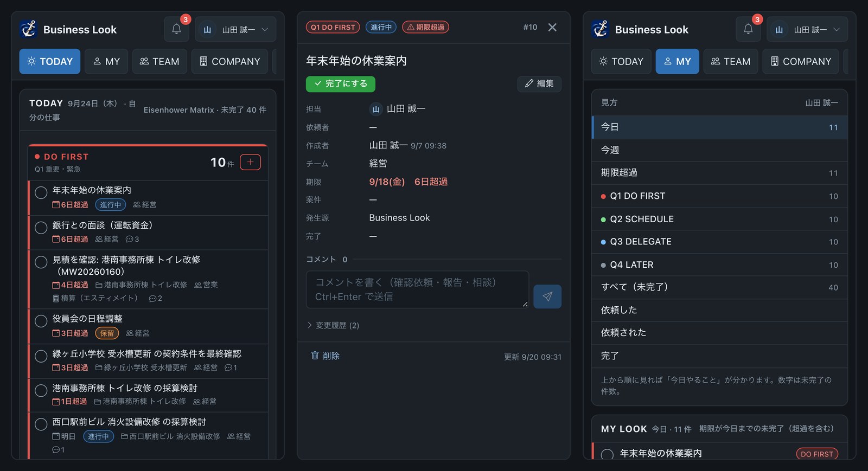The image size is (868, 471).
Task: Open TEAM tab in right panel
Action: [x=731, y=61]
